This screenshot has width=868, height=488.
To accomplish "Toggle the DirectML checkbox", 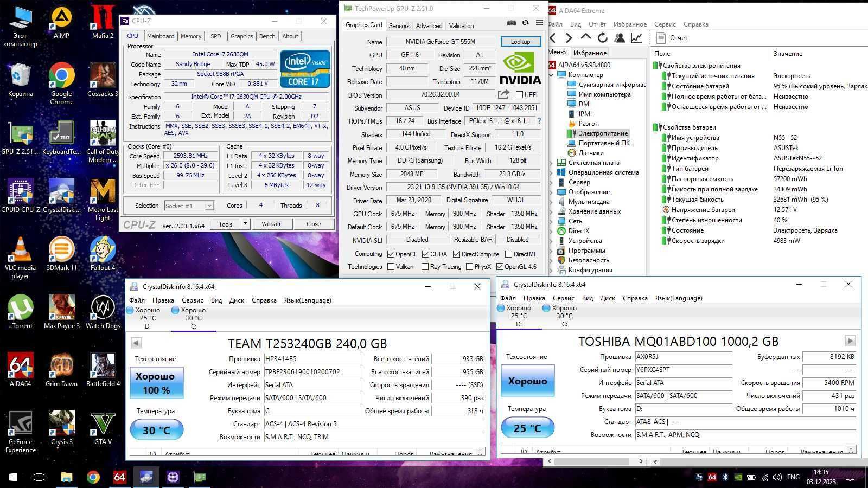I will 508,254.
